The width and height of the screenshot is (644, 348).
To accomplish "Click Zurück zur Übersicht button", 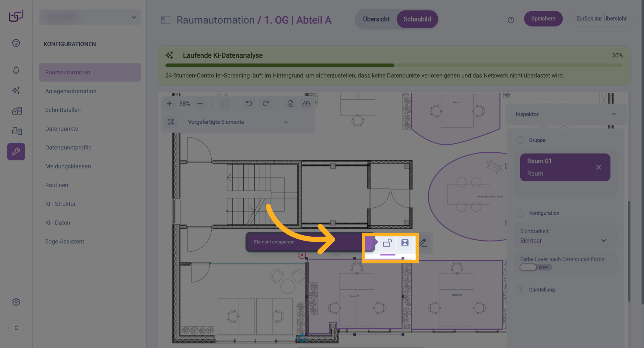I will [x=601, y=19].
